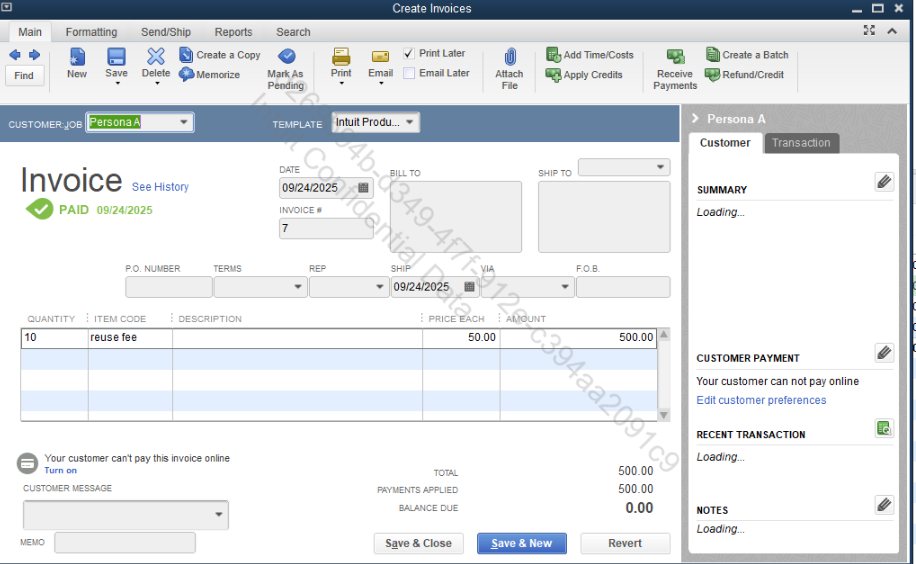Enable the Email Later checkbox
The height and width of the screenshot is (564, 916).
[409, 73]
